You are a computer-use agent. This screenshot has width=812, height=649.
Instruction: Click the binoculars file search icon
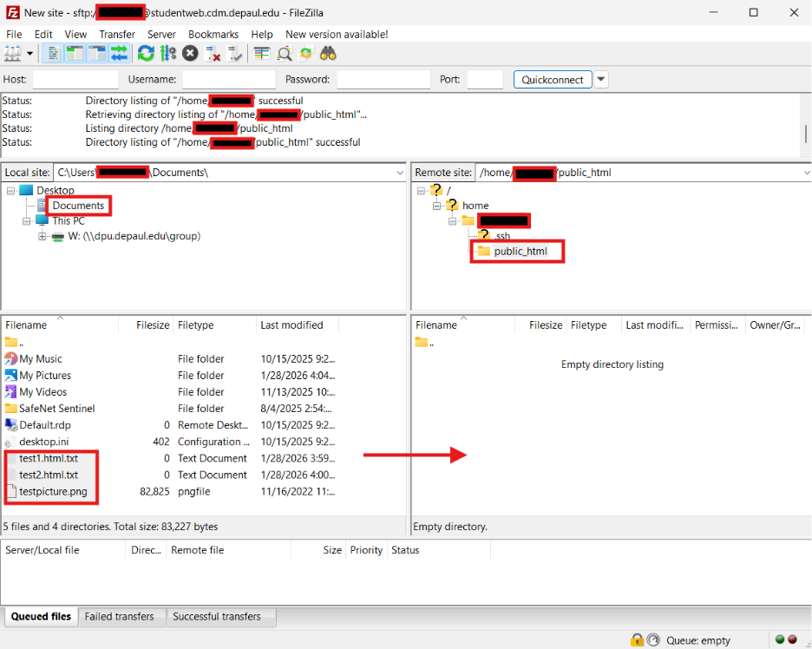328,54
